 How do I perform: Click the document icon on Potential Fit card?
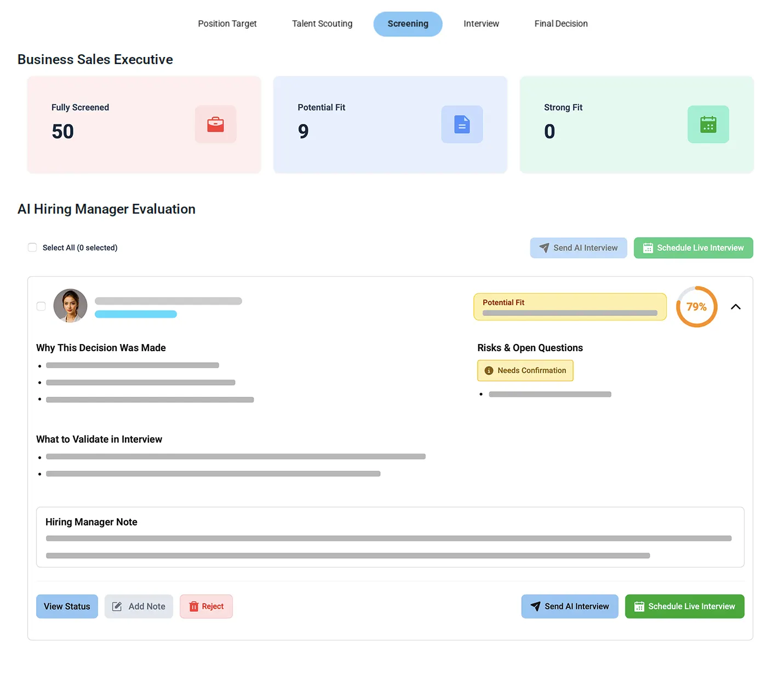click(462, 124)
